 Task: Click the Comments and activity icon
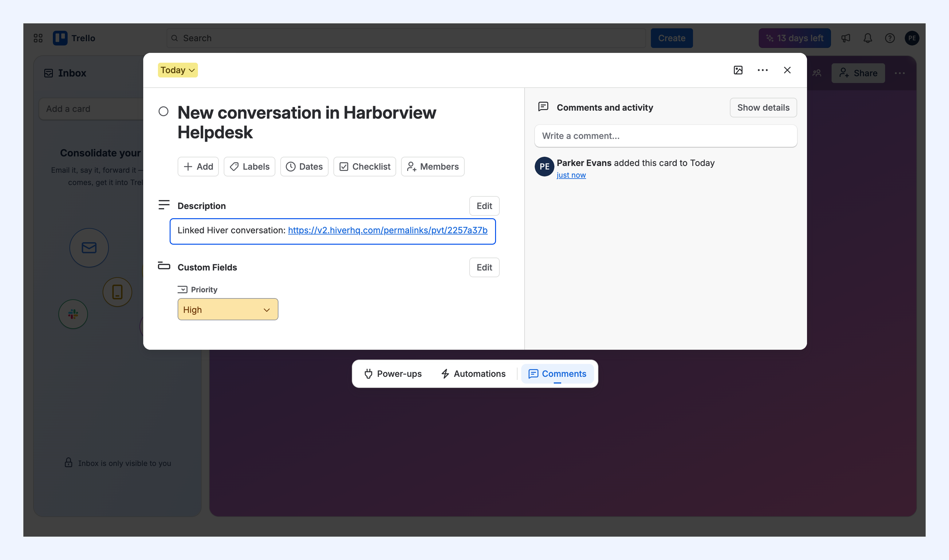pyautogui.click(x=543, y=107)
